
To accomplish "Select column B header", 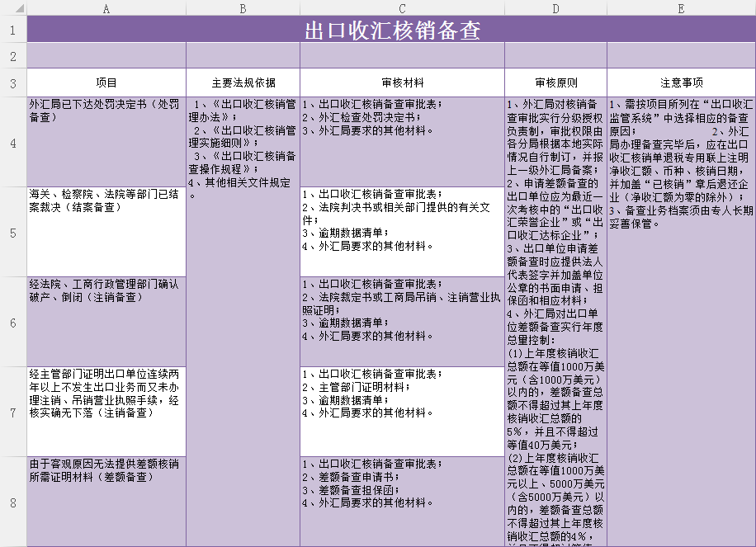I will pyautogui.click(x=243, y=8).
